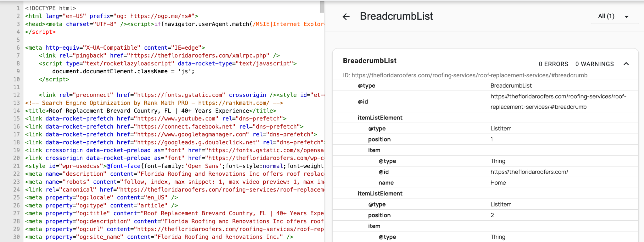Screen dimensions: 644x242
Task: Click the og:site_name meta on line 30
Action: [159, 237]
